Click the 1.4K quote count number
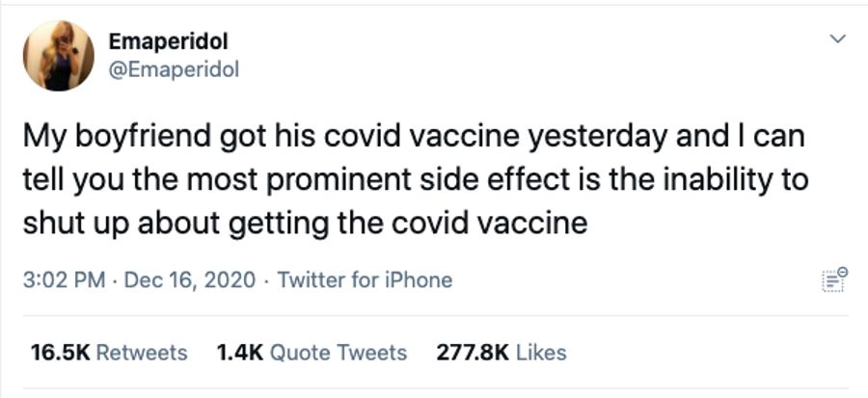This screenshot has height=398, width=868. (x=241, y=353)
